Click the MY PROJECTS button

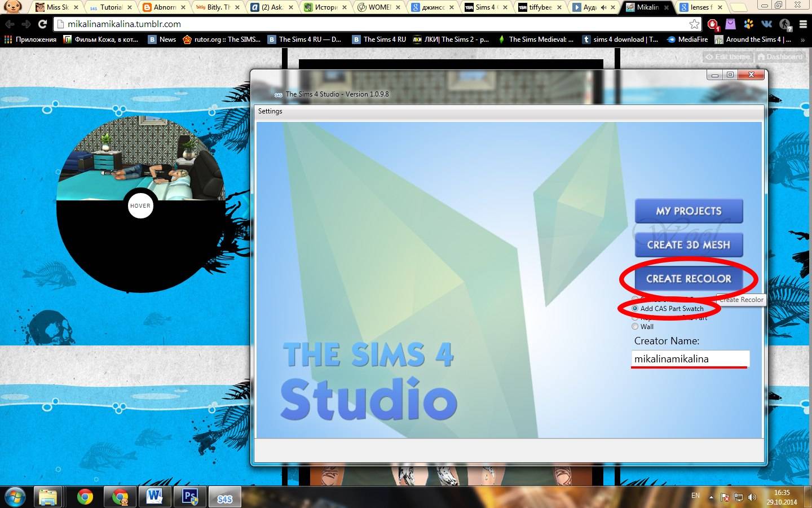(x=689, y=211)
